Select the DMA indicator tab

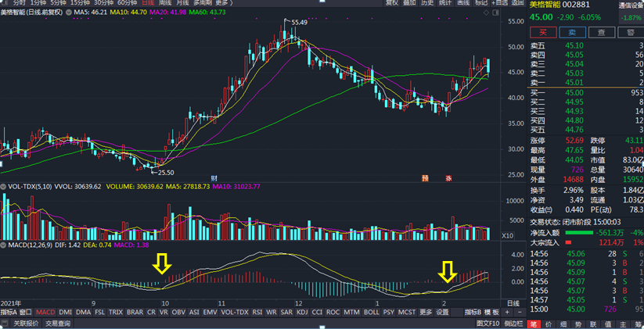click(84, 312)
